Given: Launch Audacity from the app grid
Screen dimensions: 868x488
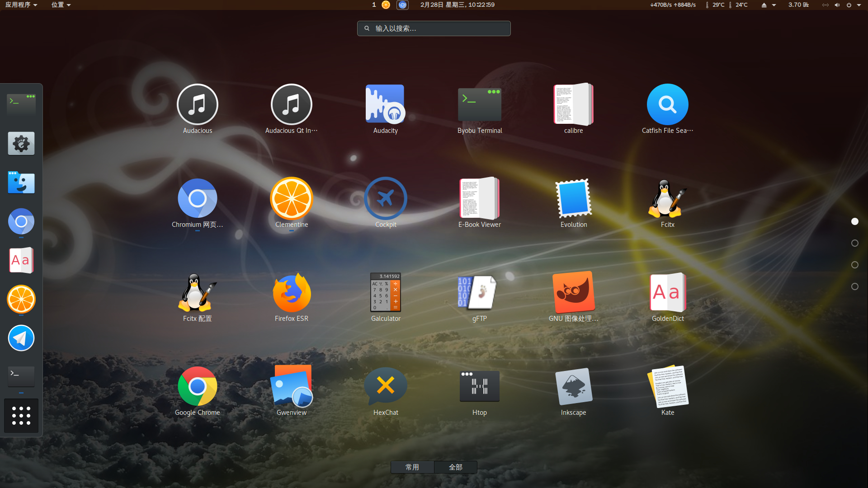Looking at the screenshot, I should coord(385,105).
